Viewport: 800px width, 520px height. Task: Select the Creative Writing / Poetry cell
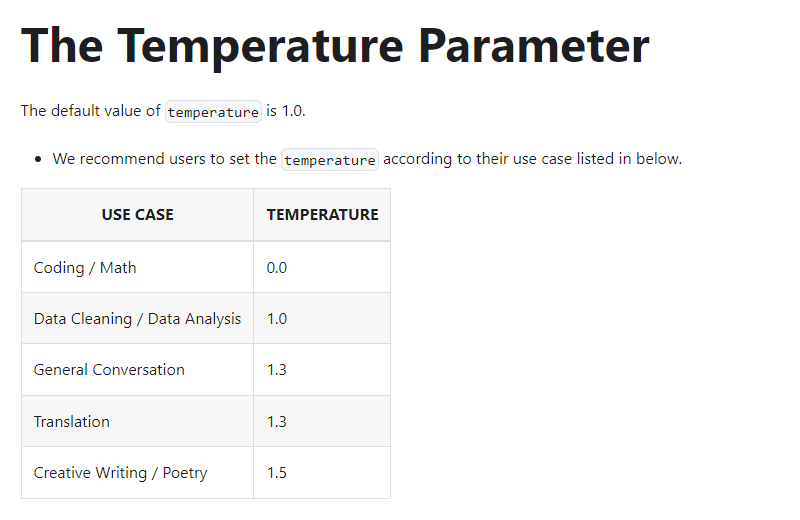137,473
